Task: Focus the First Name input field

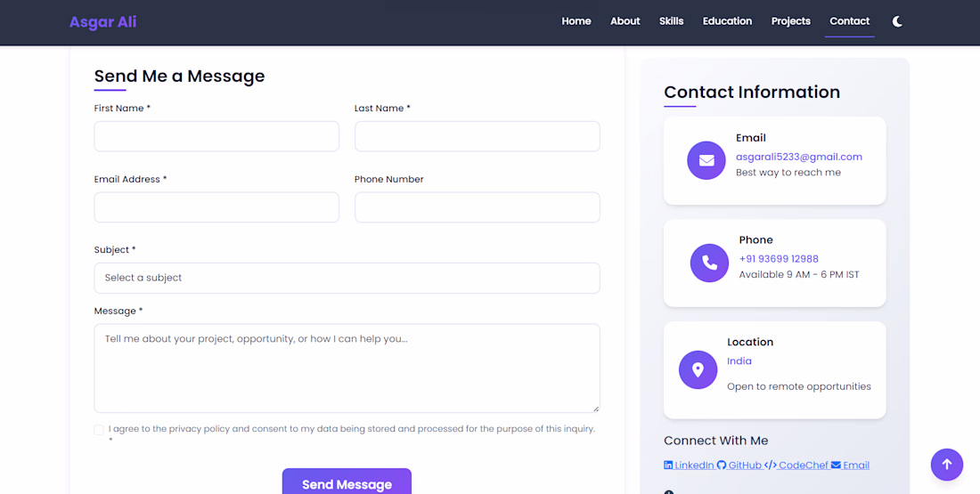Action: (216, 136)
